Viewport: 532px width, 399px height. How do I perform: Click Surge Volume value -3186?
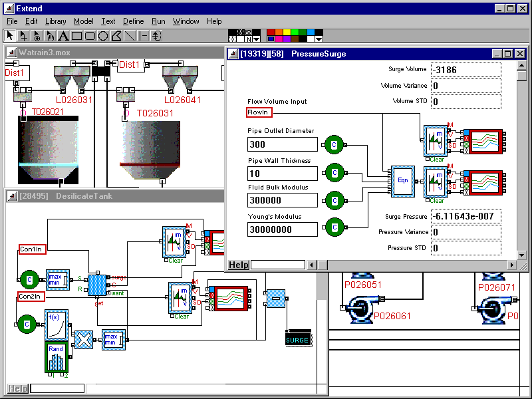466,70
